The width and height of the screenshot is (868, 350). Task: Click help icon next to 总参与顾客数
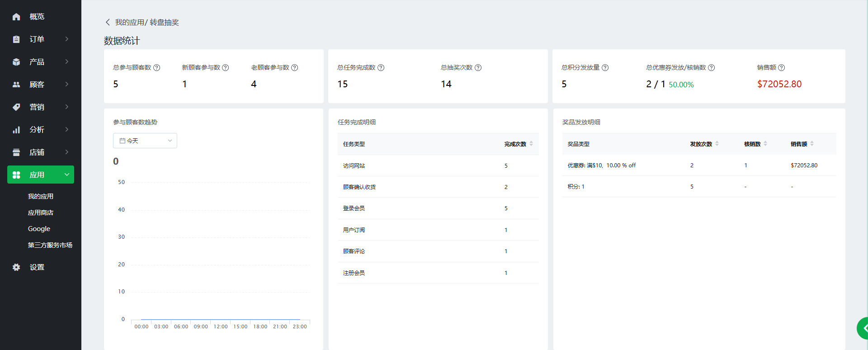coord(157,68)
